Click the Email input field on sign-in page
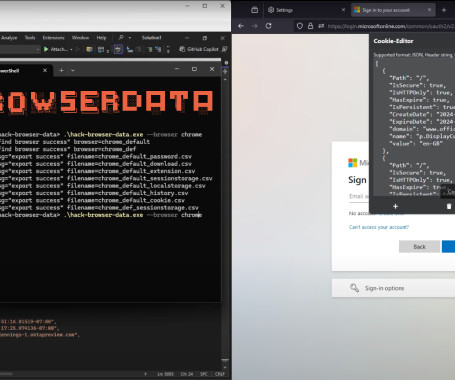 359,196
